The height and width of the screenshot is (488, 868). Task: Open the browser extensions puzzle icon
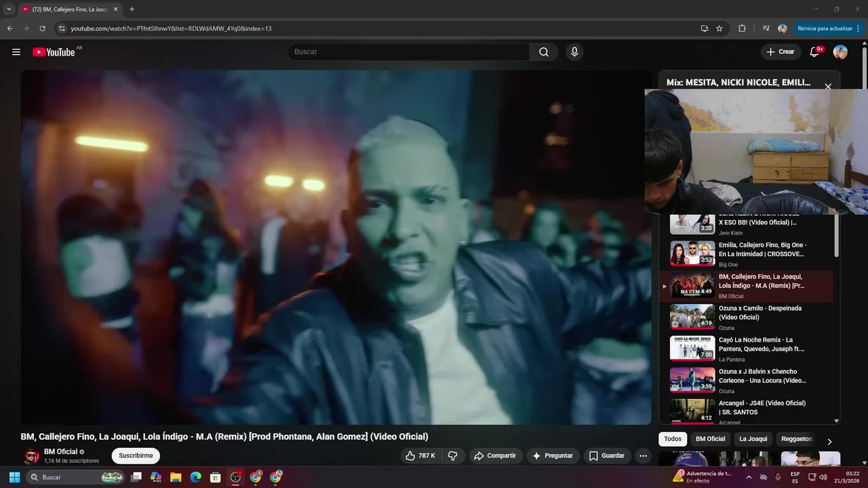click(x=742, y=28)
